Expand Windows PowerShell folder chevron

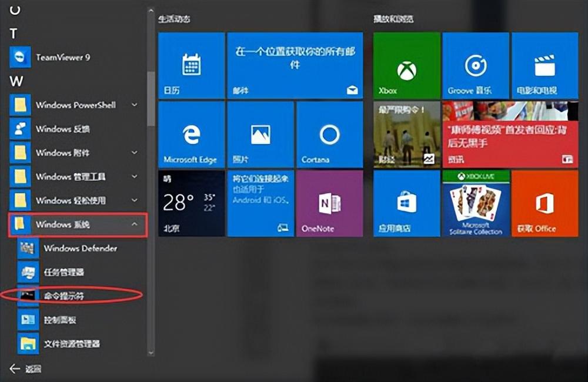point(134,105)
